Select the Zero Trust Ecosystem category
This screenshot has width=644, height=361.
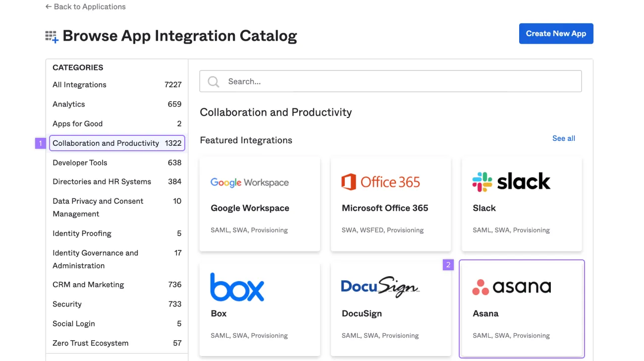tap(90, 343)
